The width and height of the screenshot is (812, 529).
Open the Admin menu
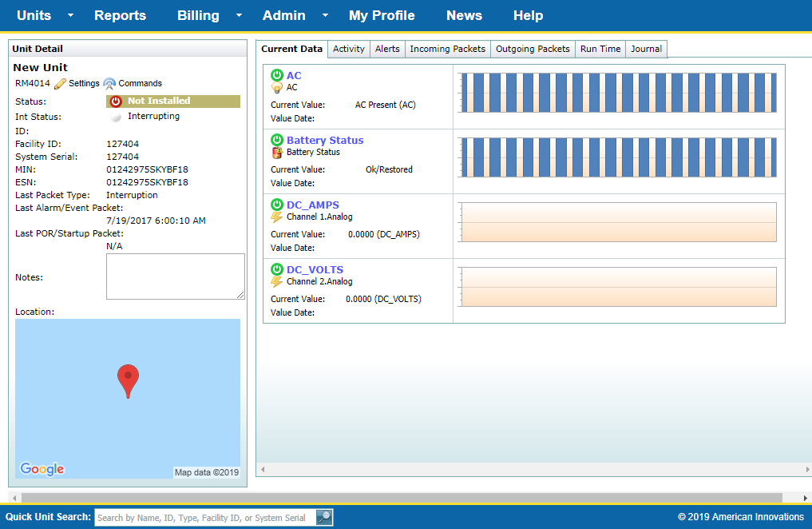283,15
